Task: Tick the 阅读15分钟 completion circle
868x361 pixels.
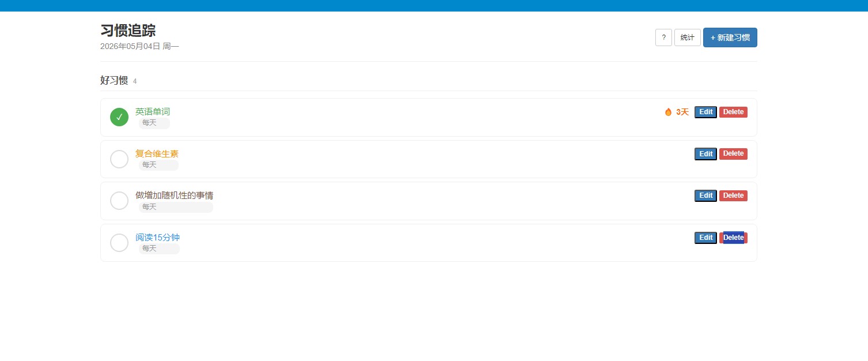Action: [119, 243]
